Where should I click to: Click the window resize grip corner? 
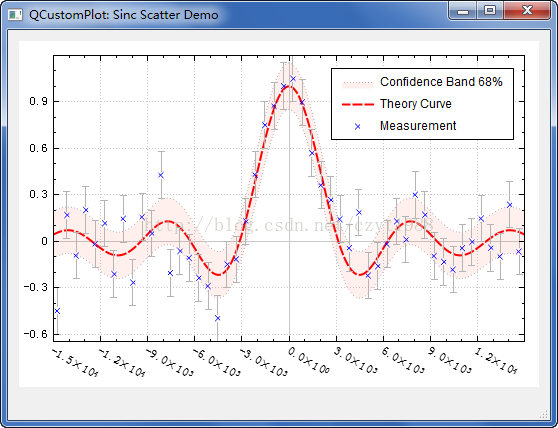tap(544, 414)
